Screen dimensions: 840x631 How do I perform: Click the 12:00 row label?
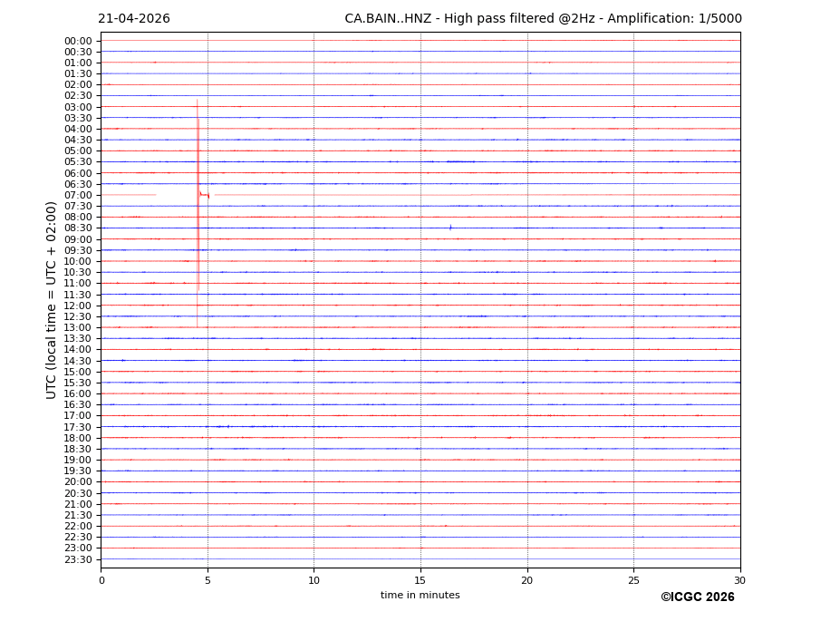click(x=78, y=306)
